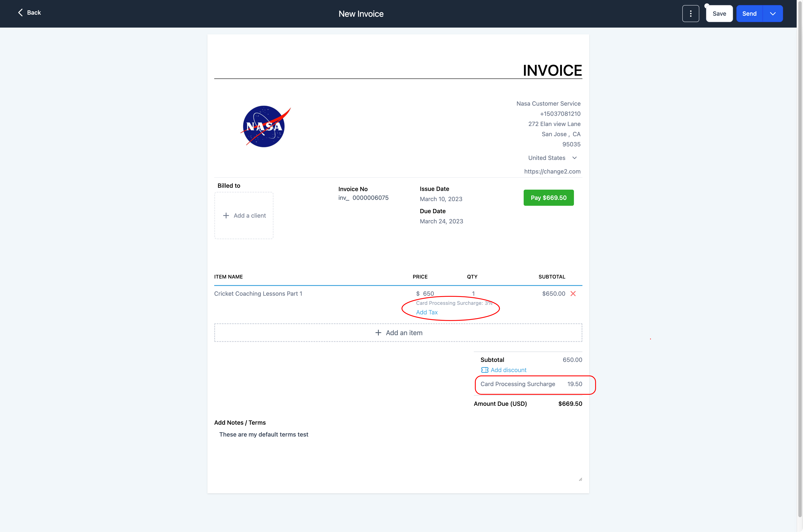Edit the March 10, 2023 issue date
803x532 pixels.
(441, 199)
